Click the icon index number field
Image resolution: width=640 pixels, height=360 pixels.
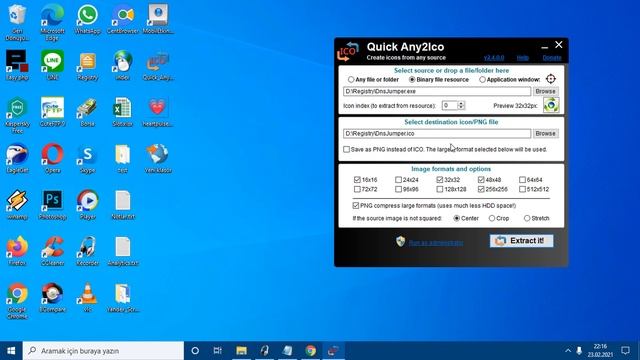point(449,105)
